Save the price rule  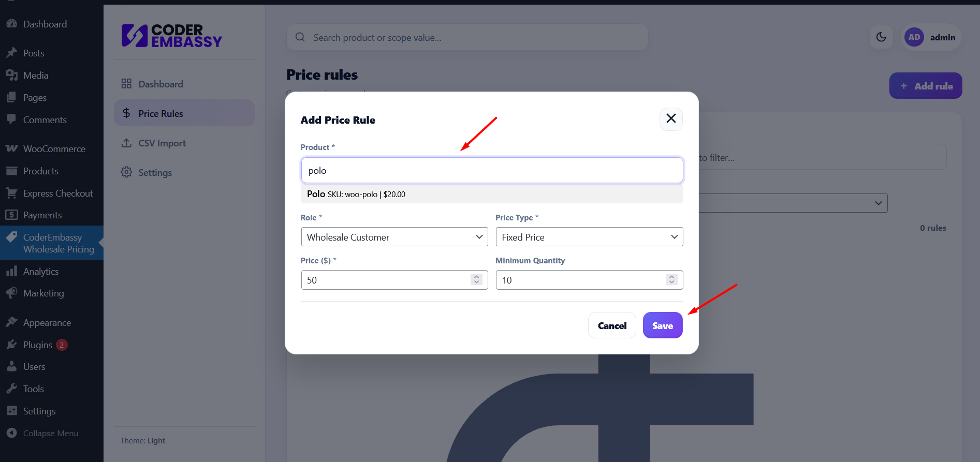[x=663, y=325]
